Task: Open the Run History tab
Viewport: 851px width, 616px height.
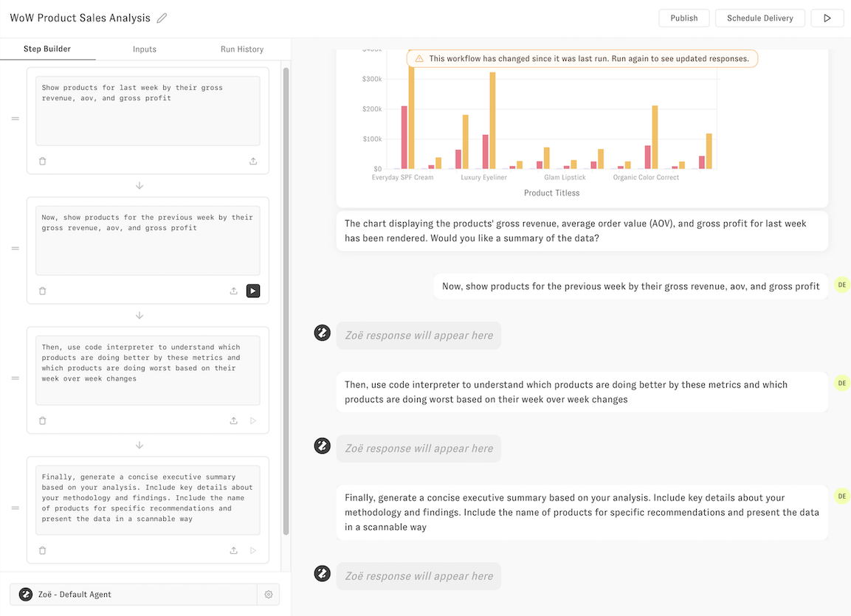Action: point(242,49)
